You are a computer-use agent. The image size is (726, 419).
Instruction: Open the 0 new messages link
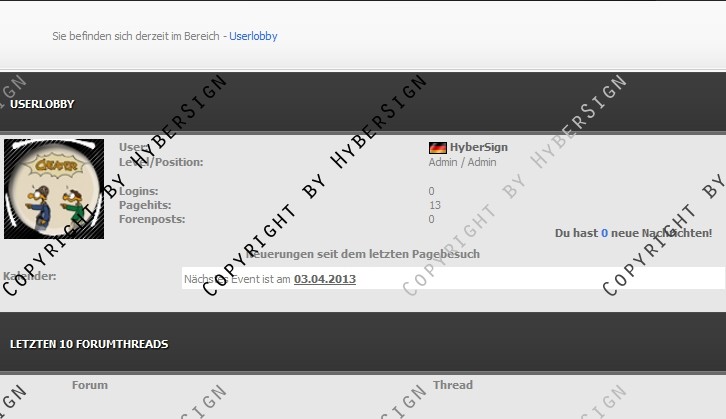click(604, 233)
